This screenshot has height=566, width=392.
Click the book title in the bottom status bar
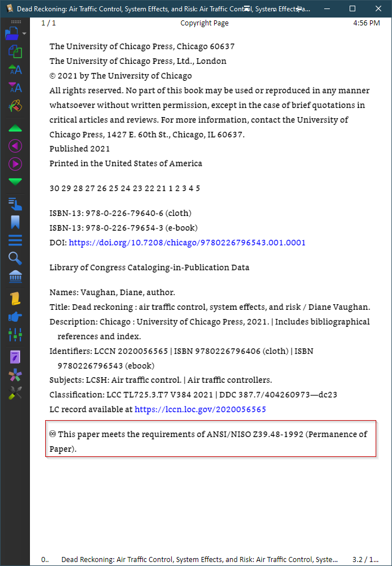click(199, 560)
